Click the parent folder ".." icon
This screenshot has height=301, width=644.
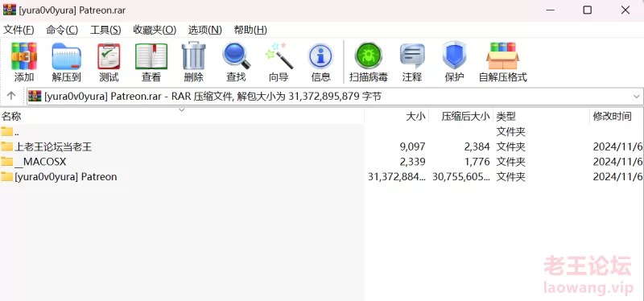coord(6,131)
